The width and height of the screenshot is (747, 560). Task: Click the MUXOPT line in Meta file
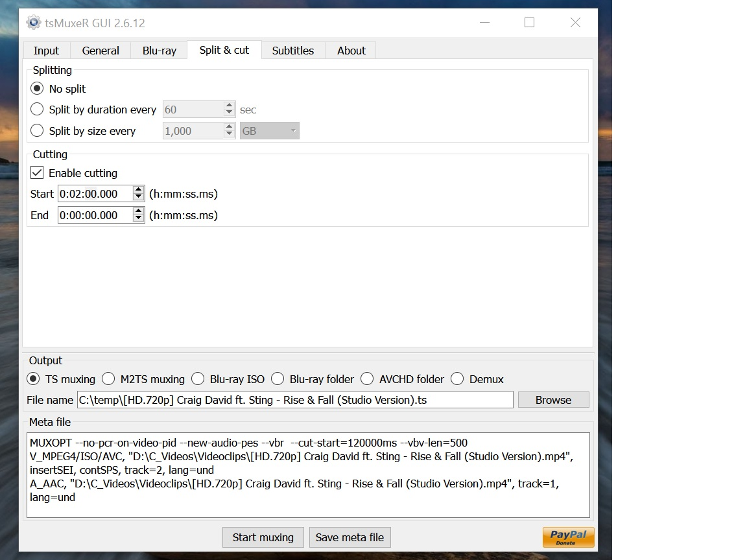(x=249, y=443)
